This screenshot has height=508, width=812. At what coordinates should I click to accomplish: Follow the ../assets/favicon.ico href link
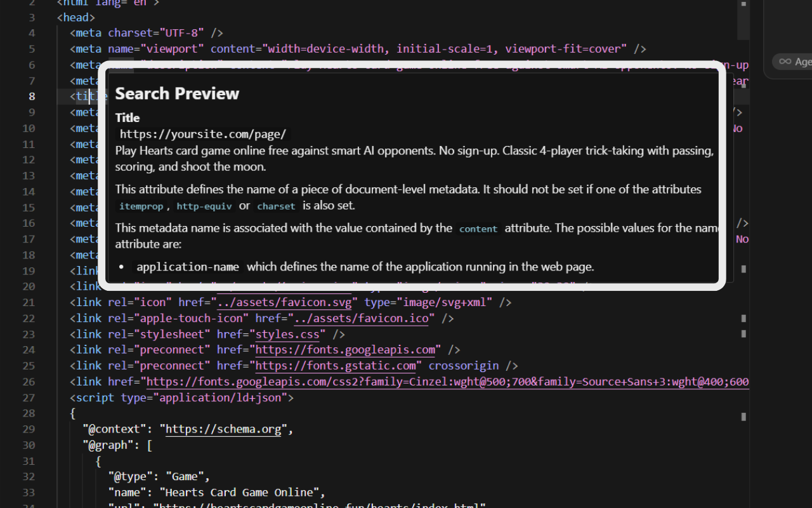pyautogui.click(x=362, y=318)
